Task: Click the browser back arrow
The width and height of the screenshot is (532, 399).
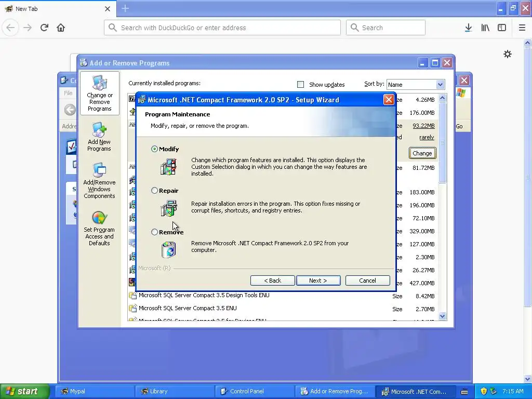Action: point(10,28)
